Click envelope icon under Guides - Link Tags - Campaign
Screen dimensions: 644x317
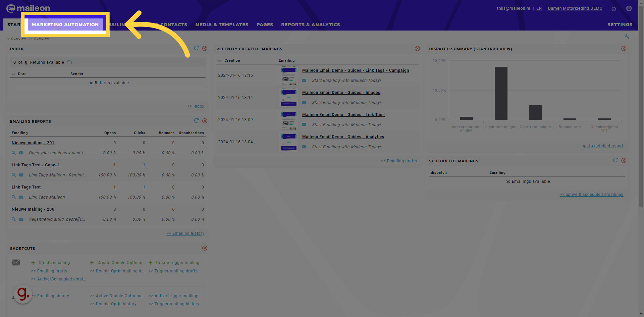(x=304, y=80)
